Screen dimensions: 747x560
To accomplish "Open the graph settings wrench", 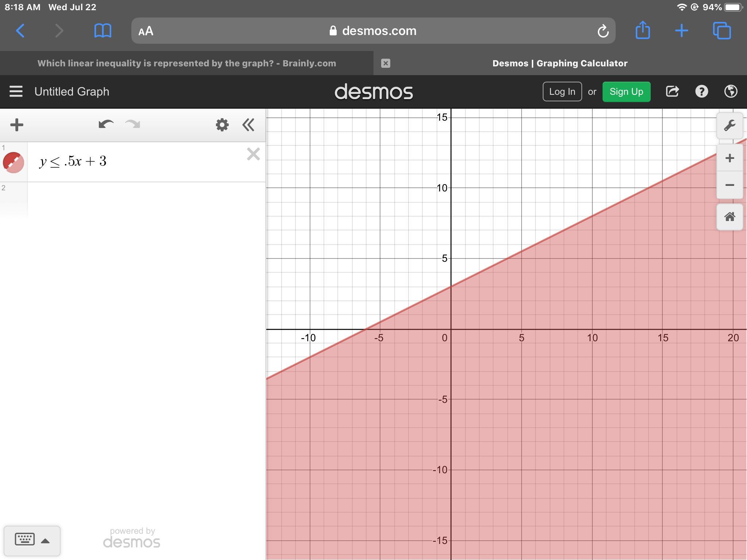I will click(729, 126).
